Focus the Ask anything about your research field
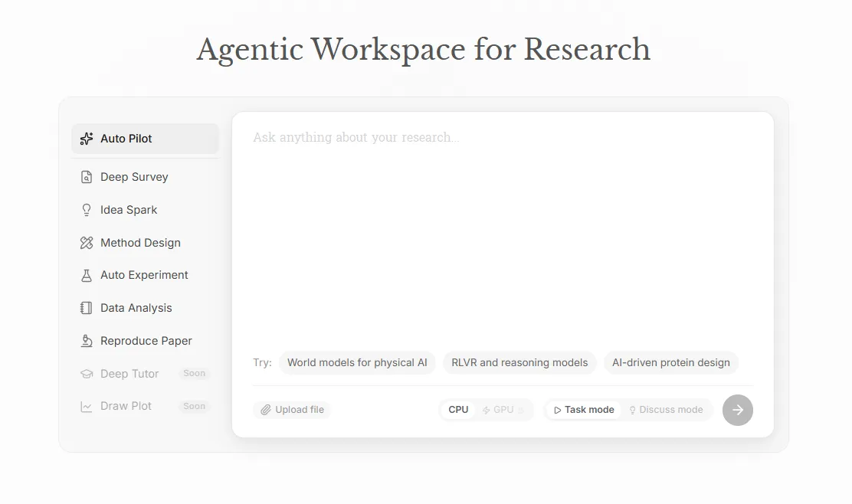Image resolution: width=852 pixels, height=504 pixels. coord(503,234)
